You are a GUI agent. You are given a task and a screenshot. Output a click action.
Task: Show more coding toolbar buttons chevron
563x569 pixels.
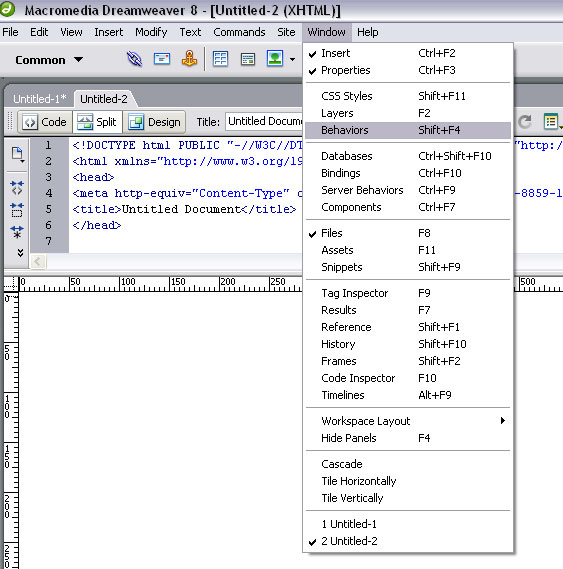20,253
